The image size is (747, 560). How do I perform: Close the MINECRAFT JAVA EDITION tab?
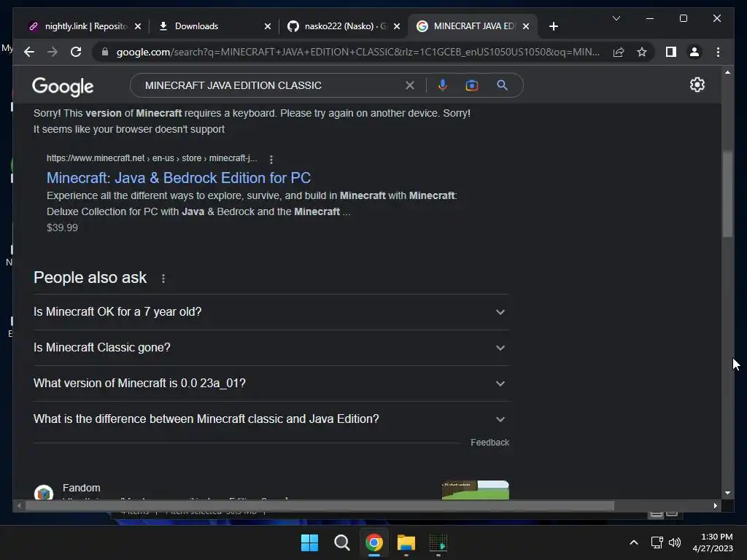pyautogui.click(x=525, y=26)
